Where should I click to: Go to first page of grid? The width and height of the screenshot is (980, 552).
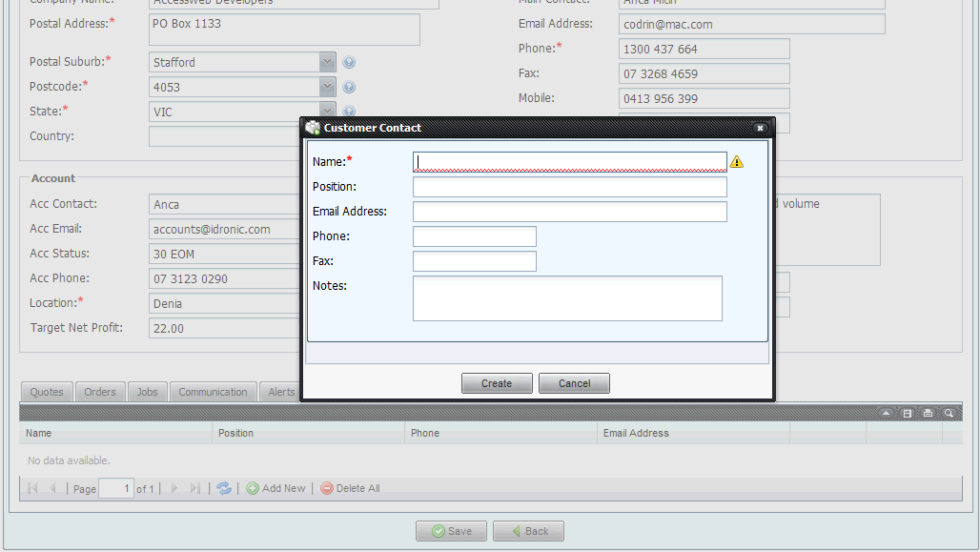click(32, 488)
